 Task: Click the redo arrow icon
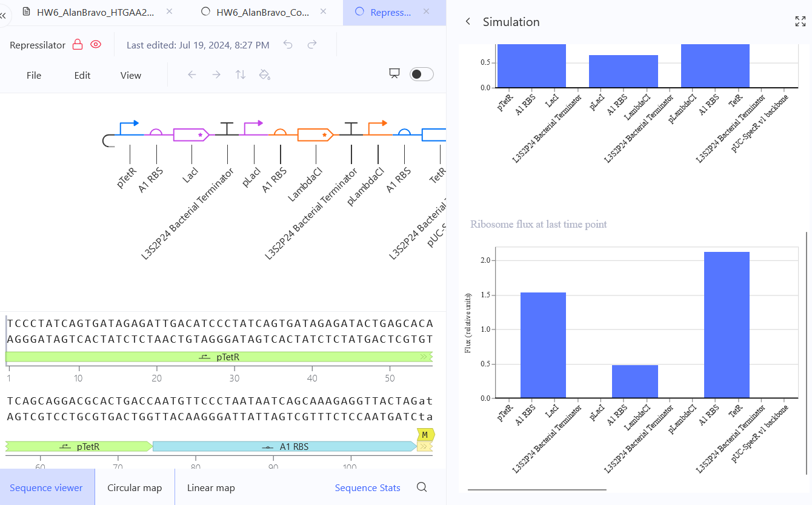(x=312, y=44)
